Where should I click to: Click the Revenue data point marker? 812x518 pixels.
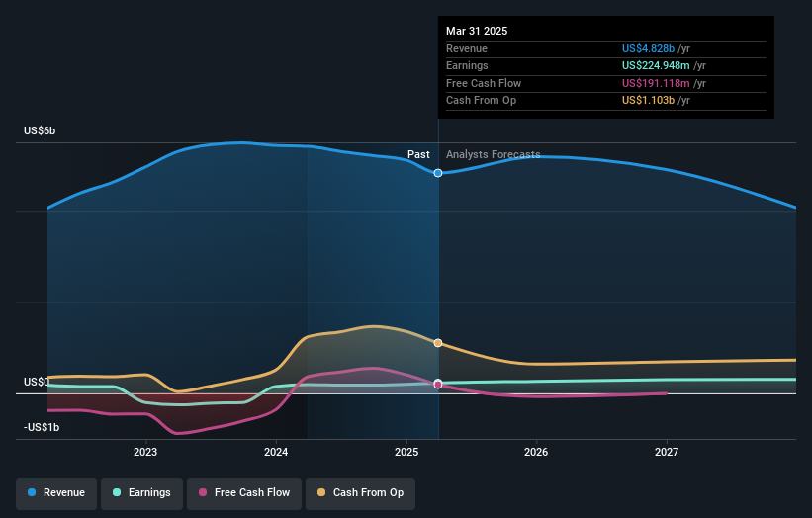[438, 173]
